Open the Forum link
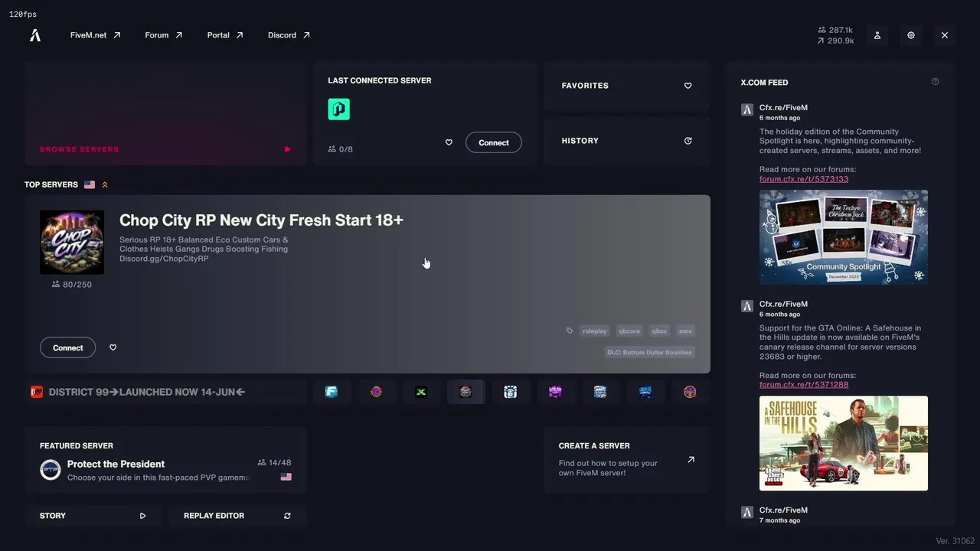 [164, 35]
